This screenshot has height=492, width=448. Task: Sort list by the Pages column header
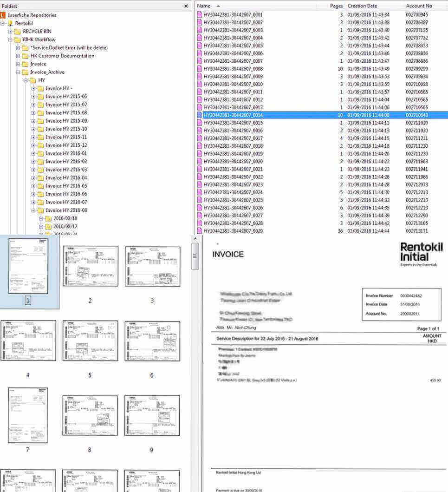(337, 6)
